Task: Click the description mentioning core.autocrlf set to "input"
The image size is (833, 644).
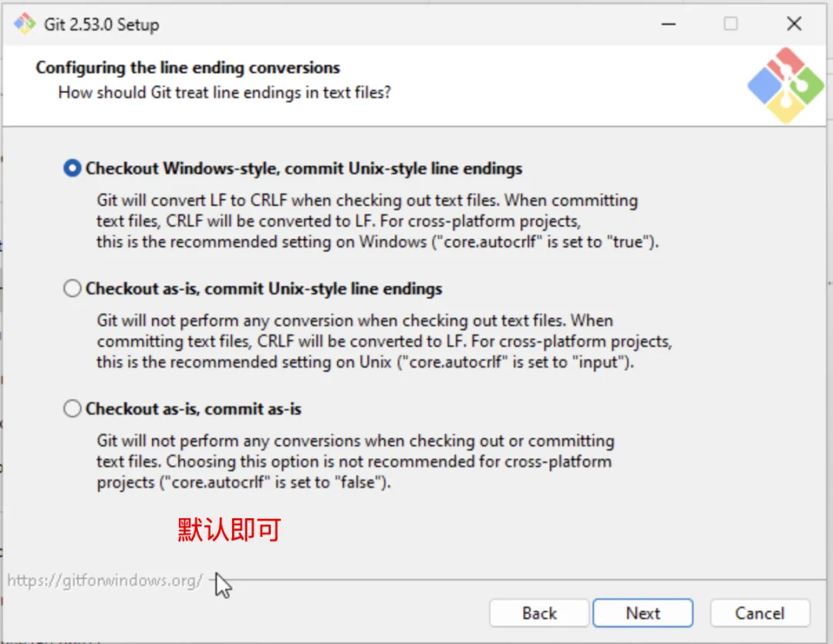Action: click(383, 341)
